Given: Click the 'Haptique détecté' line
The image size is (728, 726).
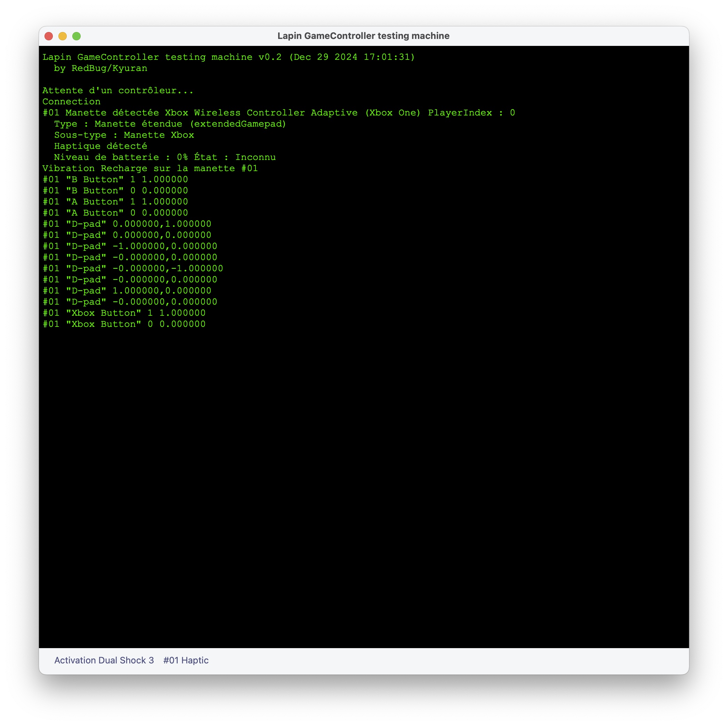Looking at the screenshot, I should click(100, 146).
